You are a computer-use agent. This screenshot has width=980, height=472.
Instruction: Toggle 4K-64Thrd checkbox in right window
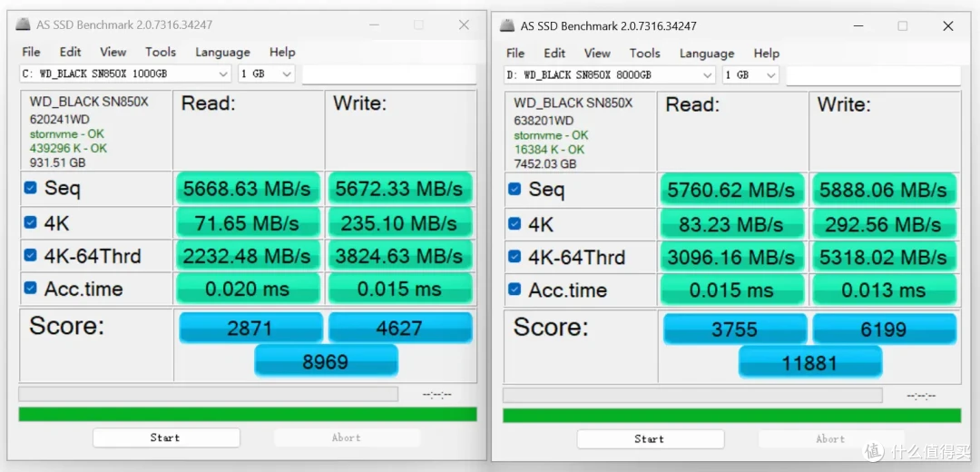pyautogui.click(x=514, y=256)
